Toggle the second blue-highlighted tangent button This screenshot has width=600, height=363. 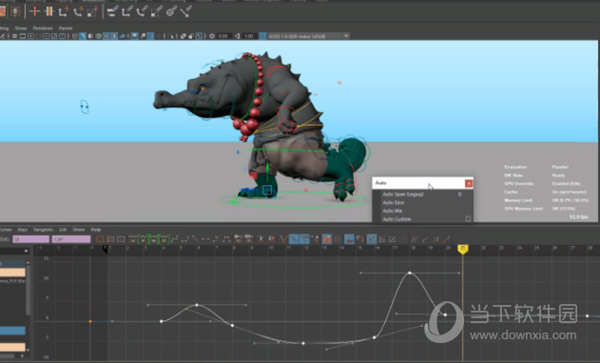pyautogui.click(x=305, y=239)
